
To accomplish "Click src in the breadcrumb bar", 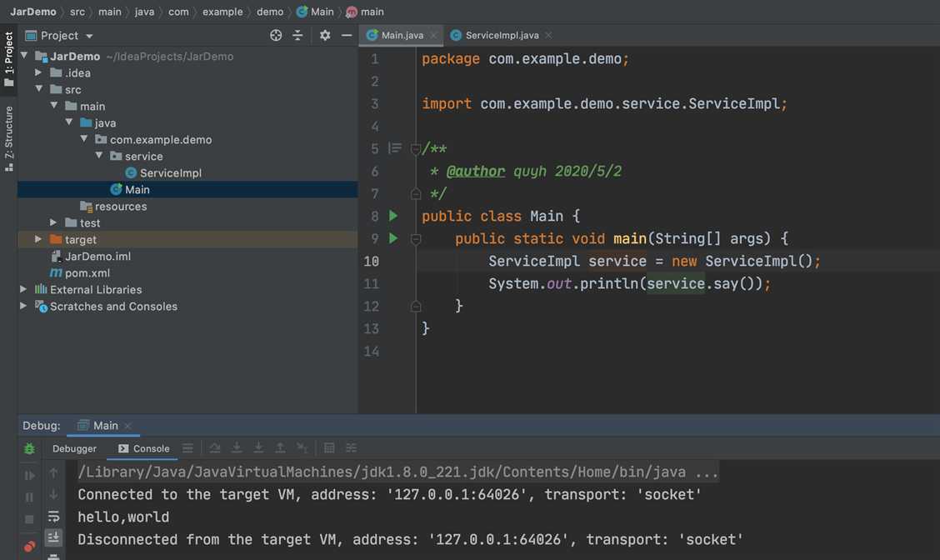I will [77, 12].
